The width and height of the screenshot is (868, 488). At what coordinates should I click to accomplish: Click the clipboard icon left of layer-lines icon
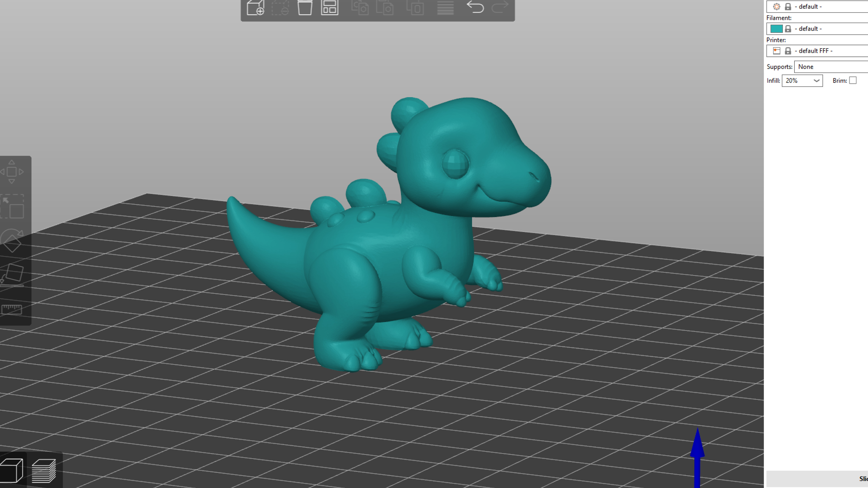[x=415, y=7]
